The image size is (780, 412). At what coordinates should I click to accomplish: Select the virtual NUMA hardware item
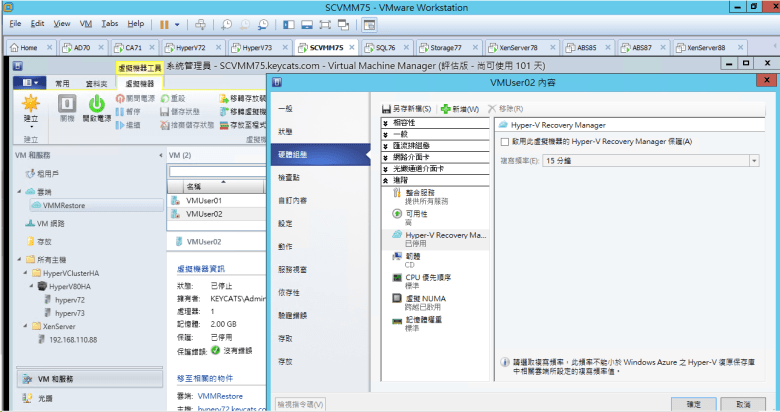pyautogui.click(x=431, y=301)
